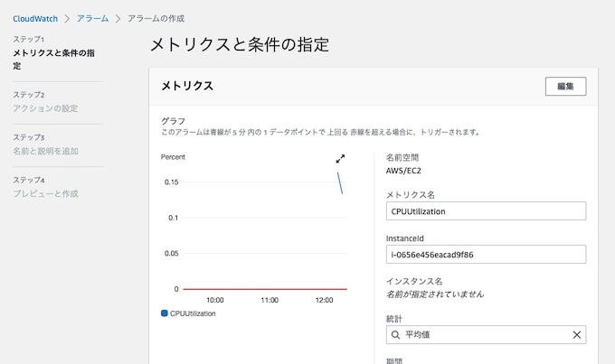This screenshot has width=615, height=364.
Task: Select ステップ3 名前と説明を追加 in the sidebar
Action: [45, 145]
